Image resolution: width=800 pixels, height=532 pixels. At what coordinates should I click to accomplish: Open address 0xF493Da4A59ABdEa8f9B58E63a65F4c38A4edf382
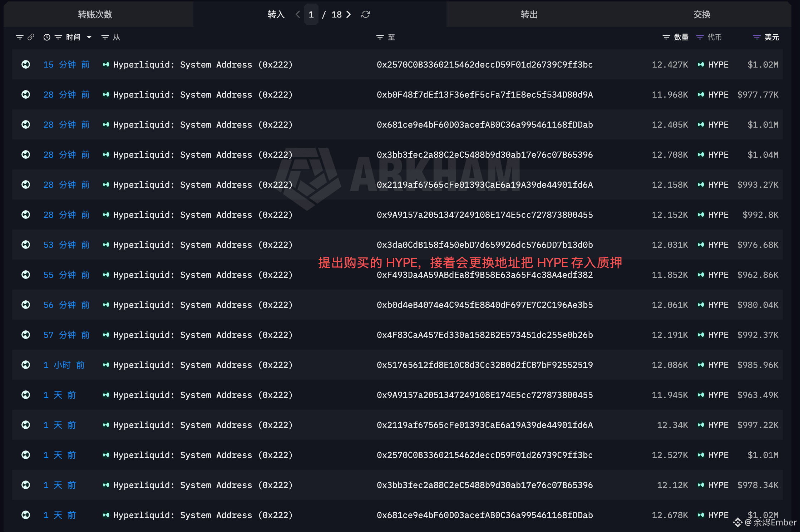point(485,275)
